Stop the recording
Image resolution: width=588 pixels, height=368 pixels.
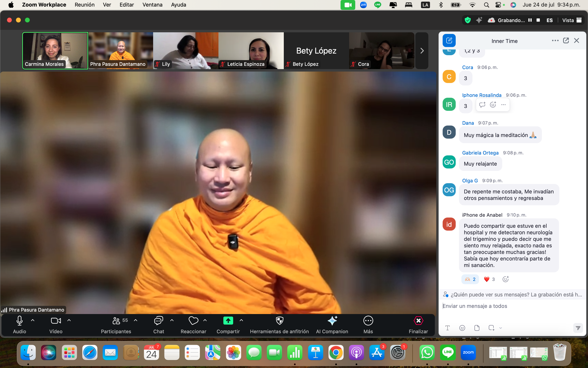[x=538, y=20]
